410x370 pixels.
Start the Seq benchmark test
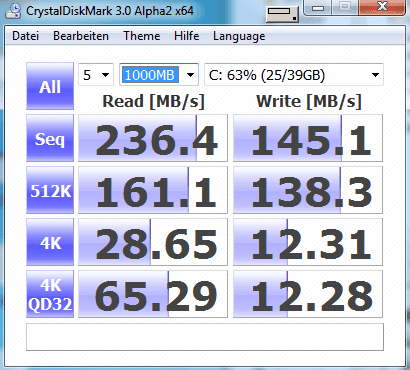pos(50,138)
